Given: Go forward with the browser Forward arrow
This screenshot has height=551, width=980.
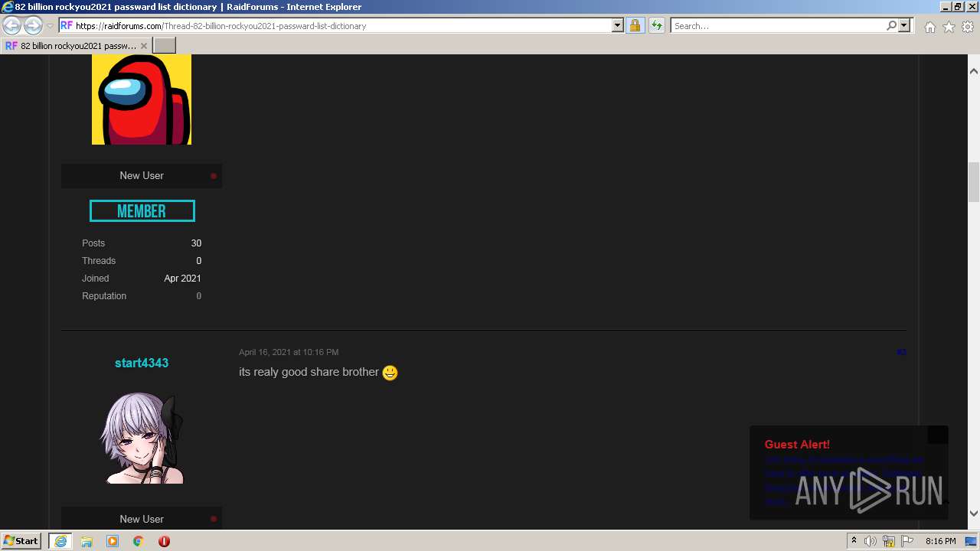Looking at the screenshot, I should (33, 25).
